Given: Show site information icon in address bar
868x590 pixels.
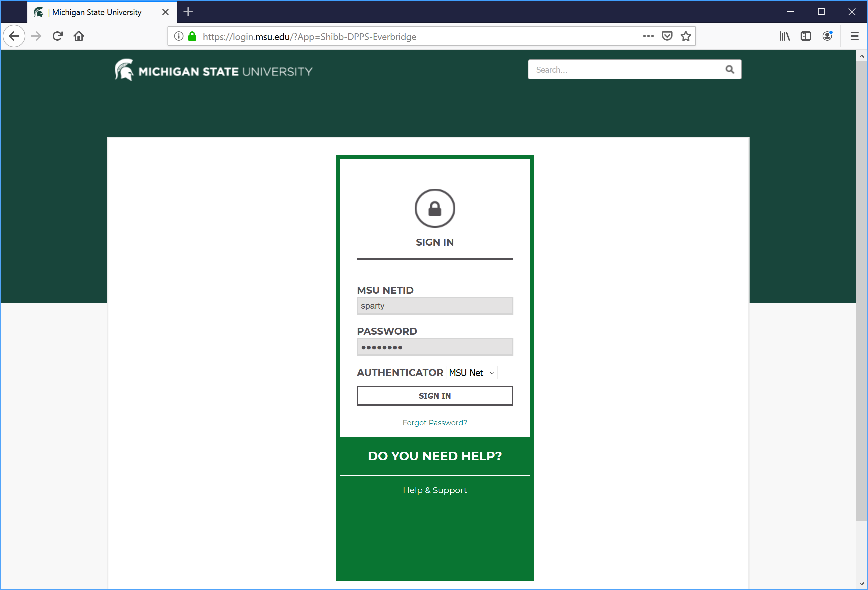Looking at the screenshot, I should (x=179, y=36).
